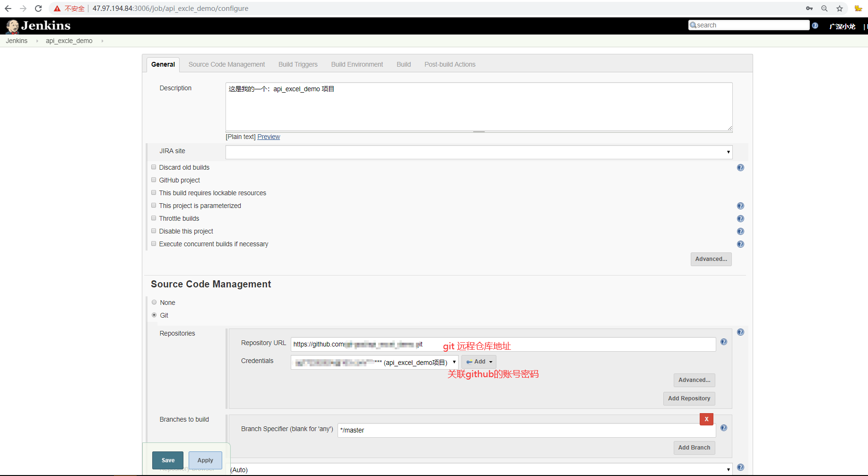Click the Branch Specifier input field
The width and height of the screenshot is (868, 476).
pyautogui.click(x=527, y=430)
